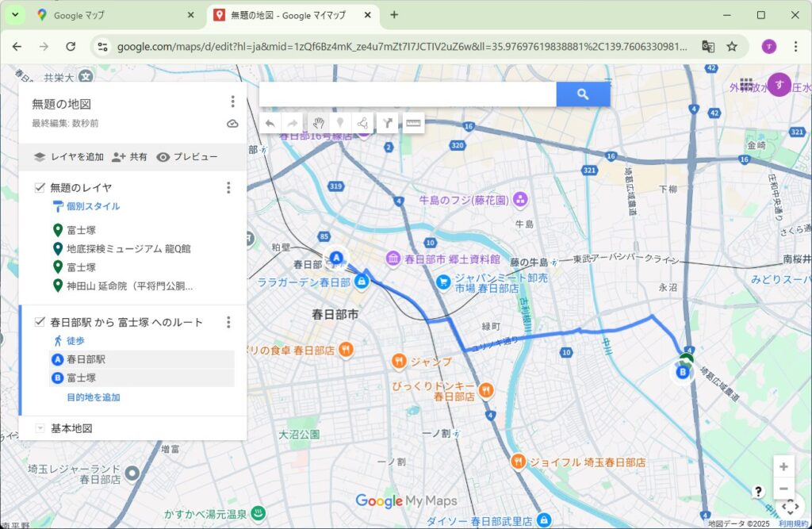Click the 春日部市 郷土資料館 museum pin

[393, 259]
